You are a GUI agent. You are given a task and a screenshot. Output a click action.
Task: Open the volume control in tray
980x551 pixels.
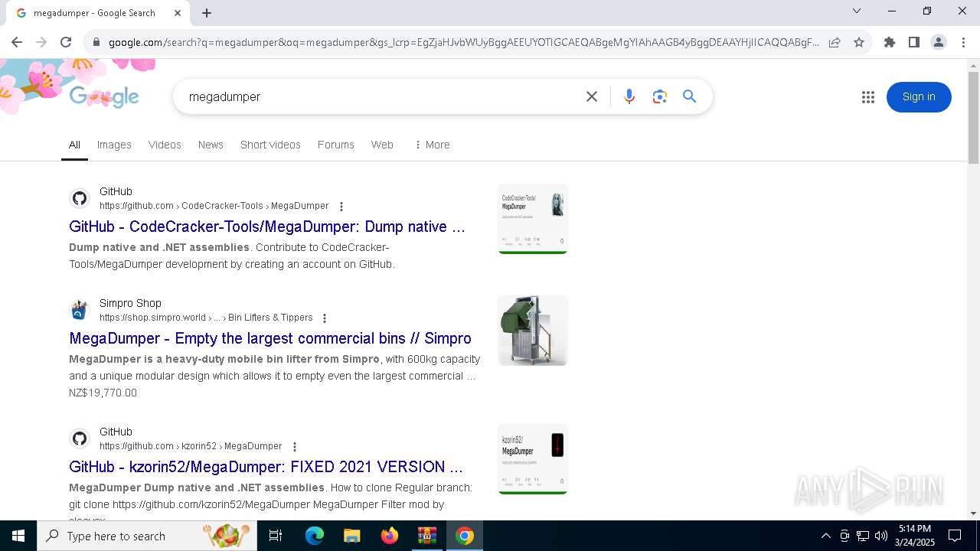[881, 536]
